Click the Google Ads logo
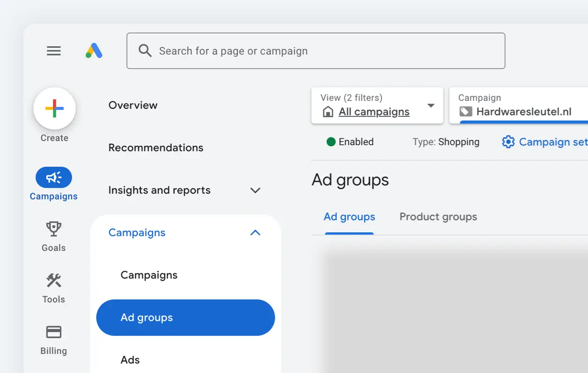 (x=94, y=51)
